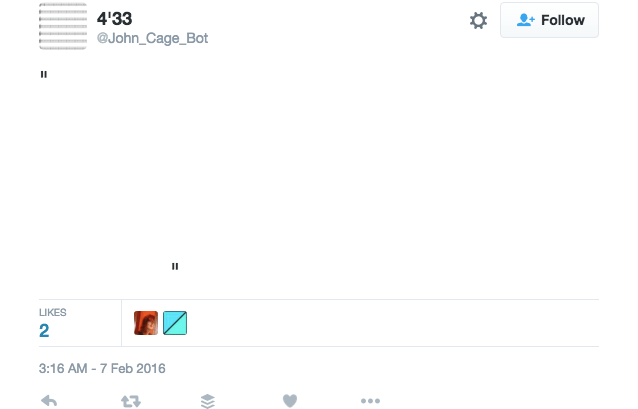638x409 pixels.
Task: Visit the @John_Cage_Bot handle link
Action: click(x=152, y=38)
